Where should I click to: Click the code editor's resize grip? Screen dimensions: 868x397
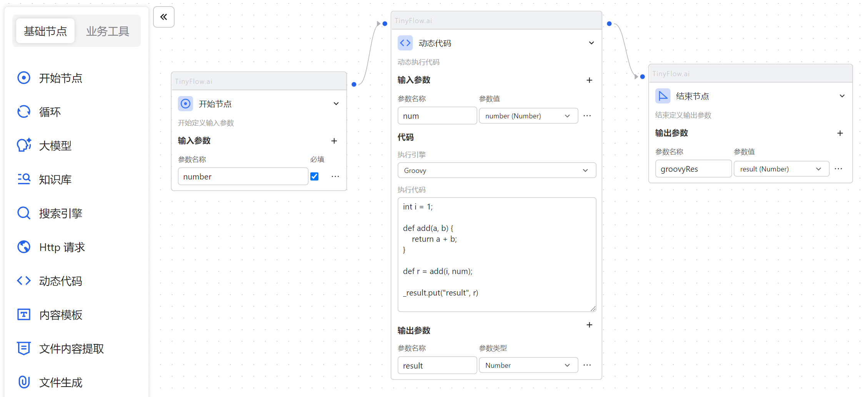(593, 309)
